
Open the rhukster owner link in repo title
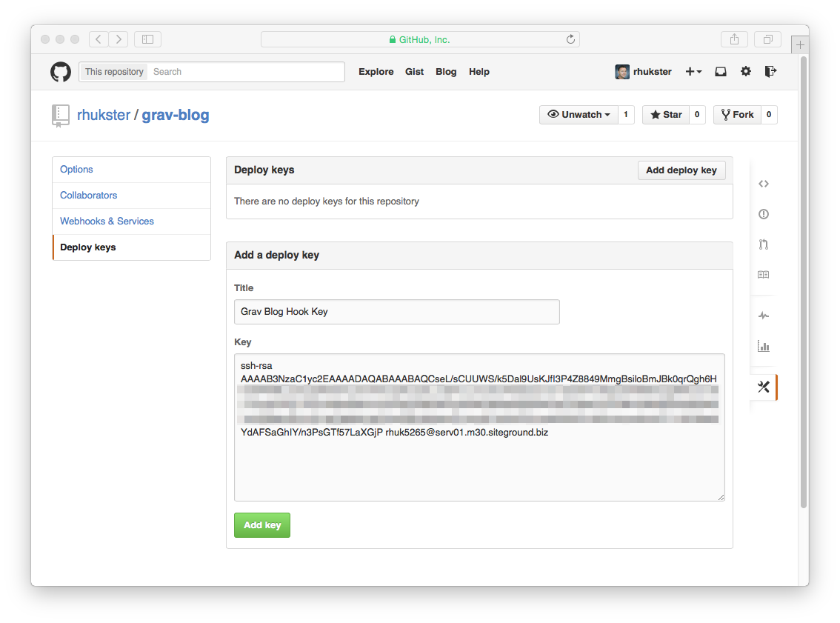click(104, 115)
